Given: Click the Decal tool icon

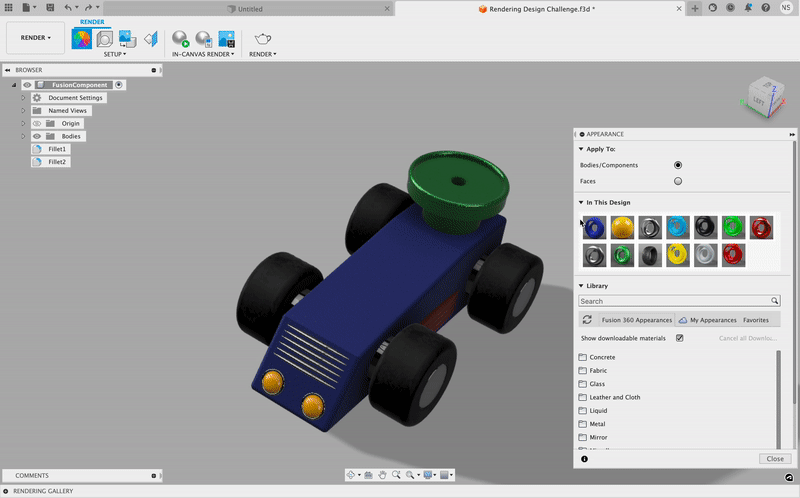Looking at the screenshot, I should click(127, 39).
